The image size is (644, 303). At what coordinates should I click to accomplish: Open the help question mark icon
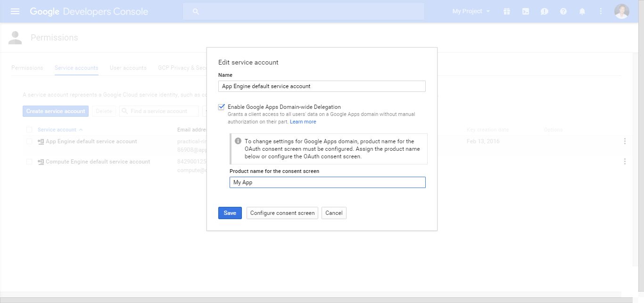563,11
